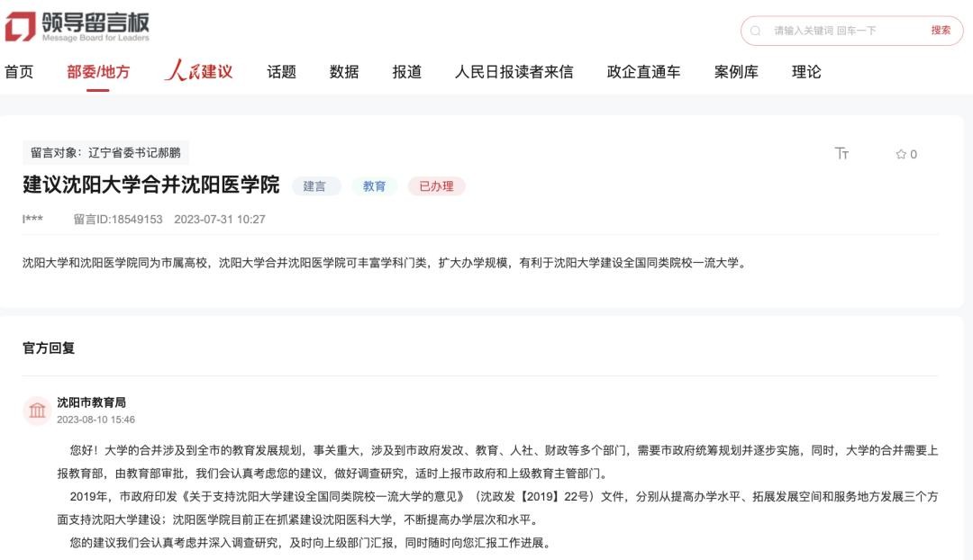Select the 理论 theory tab

tap(806, 72)
